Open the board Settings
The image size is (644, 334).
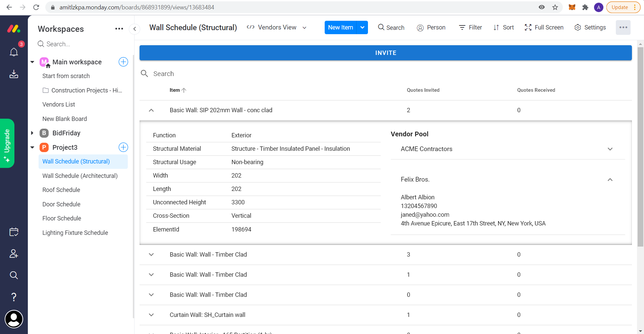(590, 27)
